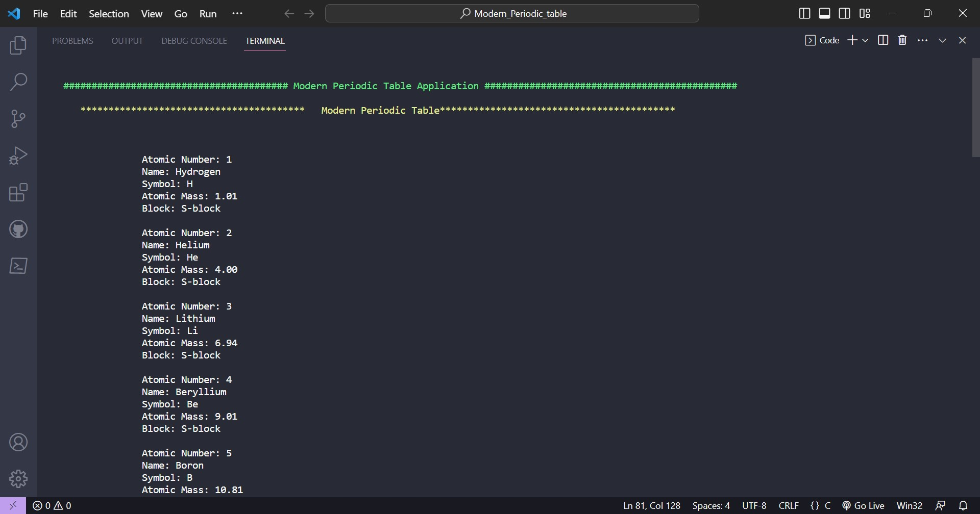This screenshot has width=980, height=514.
Task: Change the CRLF line ending setting
Action: [x=788, y=505]
